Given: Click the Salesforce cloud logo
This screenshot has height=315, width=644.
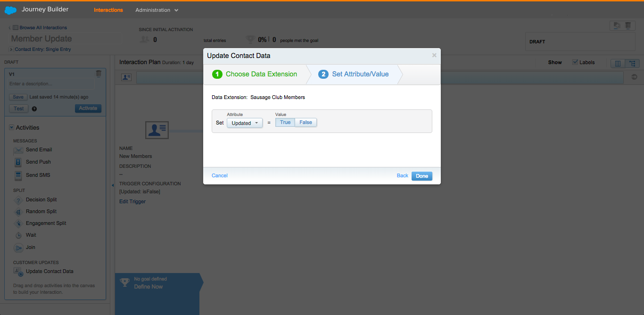Looking at the screenshot, I should pyautogui.click(x=10, y=10).
